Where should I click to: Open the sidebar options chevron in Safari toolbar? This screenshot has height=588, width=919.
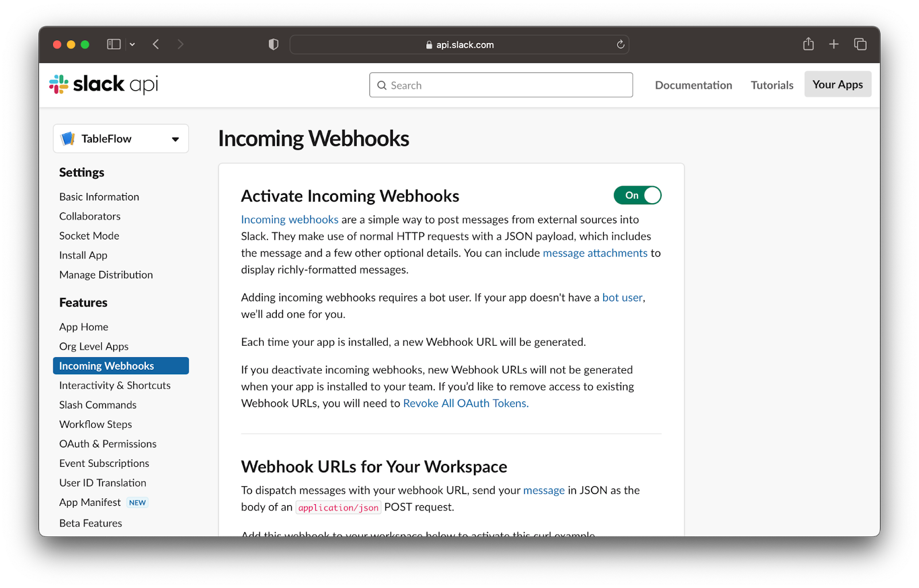(132, 44)
